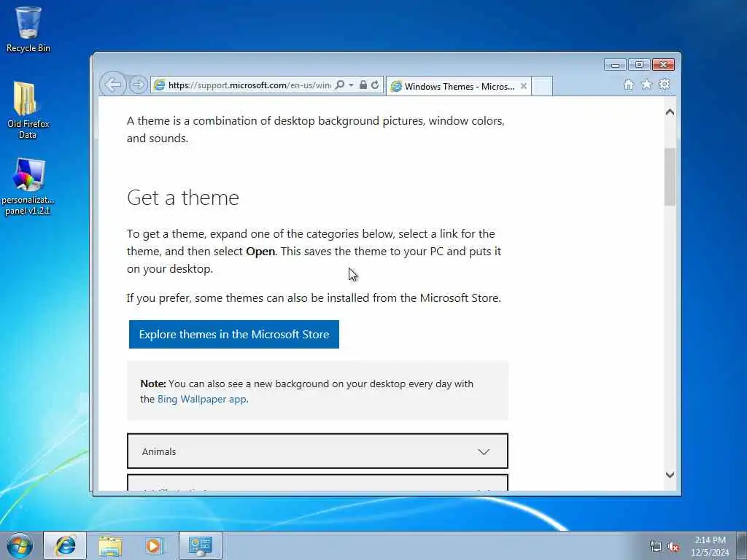
Task: Minimize the Internet Explorer window
Action: click(x=615, y=65)
